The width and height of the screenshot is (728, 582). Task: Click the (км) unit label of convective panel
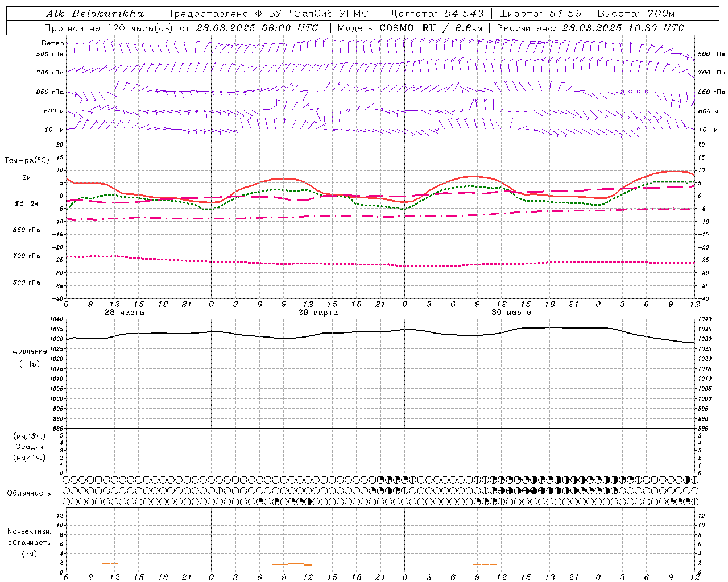click(29, 554)
